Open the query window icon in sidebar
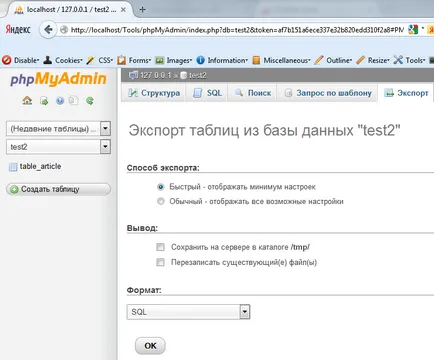 pyautogui.click(x=73, y=100)
